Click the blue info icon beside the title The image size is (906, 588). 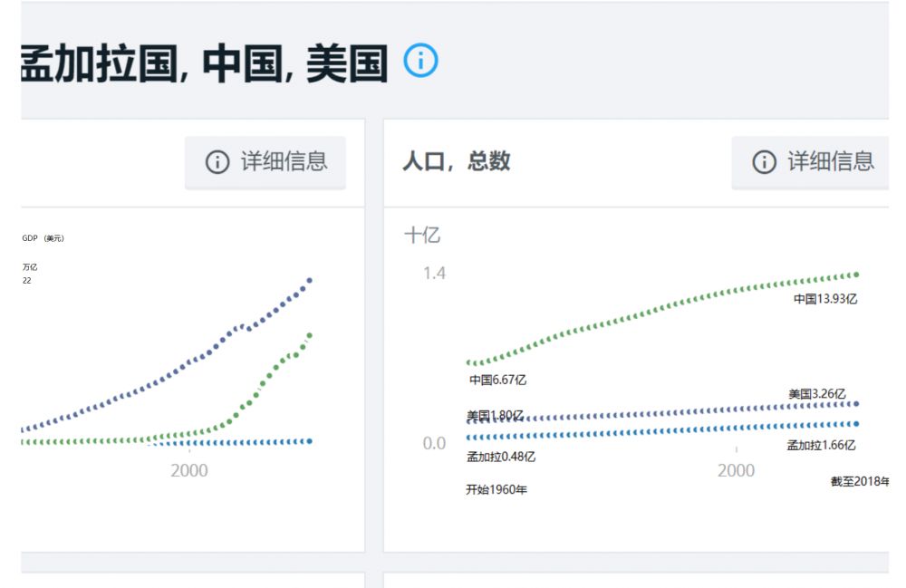[421, 61]
